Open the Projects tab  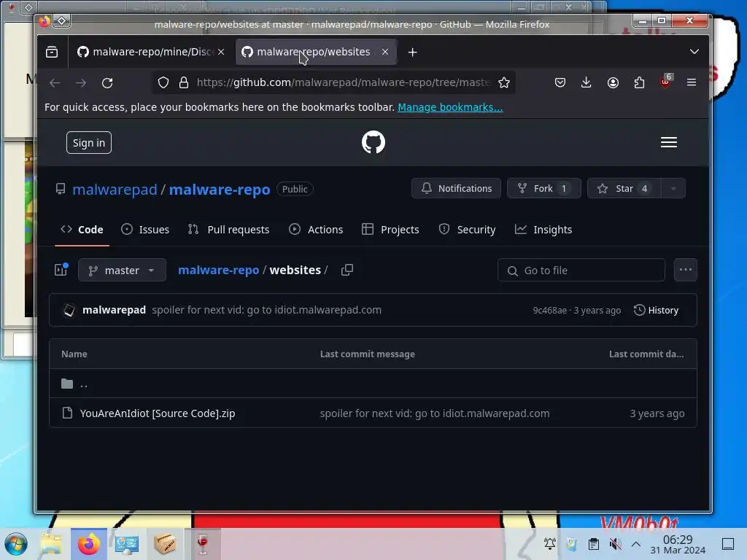pos(390,230)
